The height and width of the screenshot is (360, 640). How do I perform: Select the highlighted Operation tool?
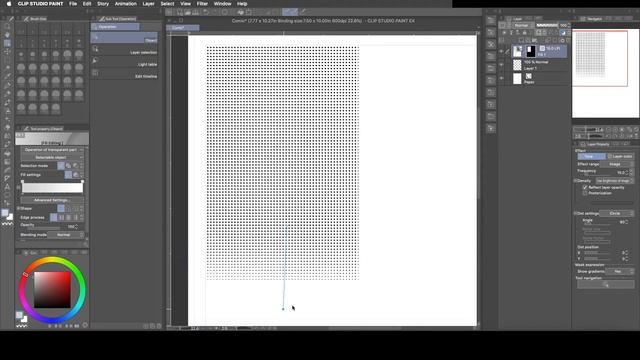pyautogui.click(x=7, y=43)
